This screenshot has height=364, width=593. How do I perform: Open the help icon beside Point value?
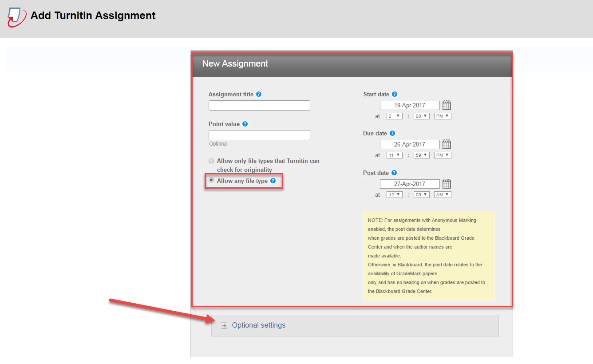pyautogui.click(x=245, y=124)
